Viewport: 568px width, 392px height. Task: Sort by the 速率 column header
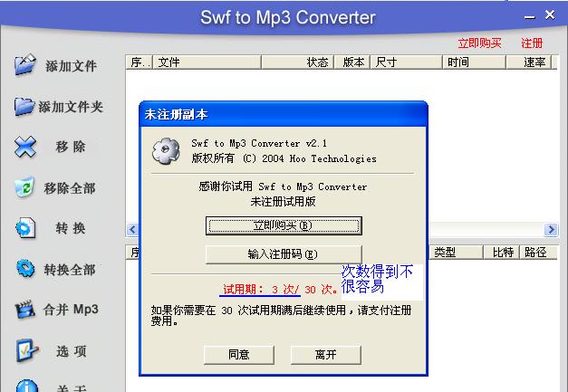point(528,62)
